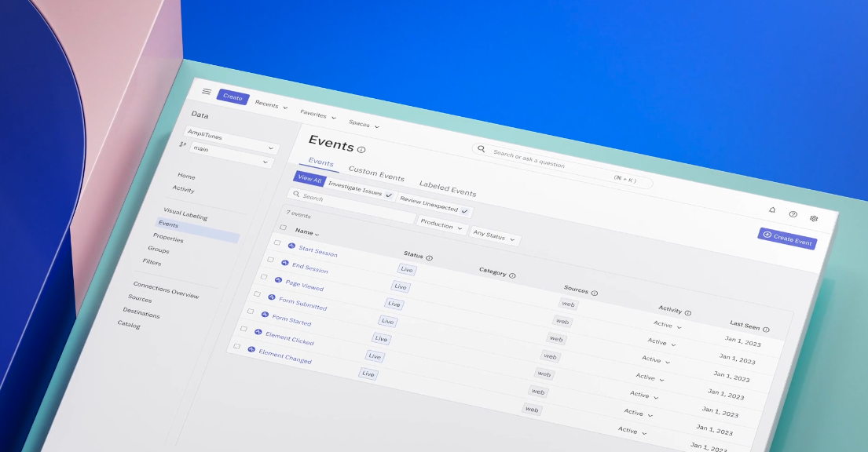The height and width of the screenshot is (452, 868).
Task: Click the info icon beside Events title
Action: [361, 149]
